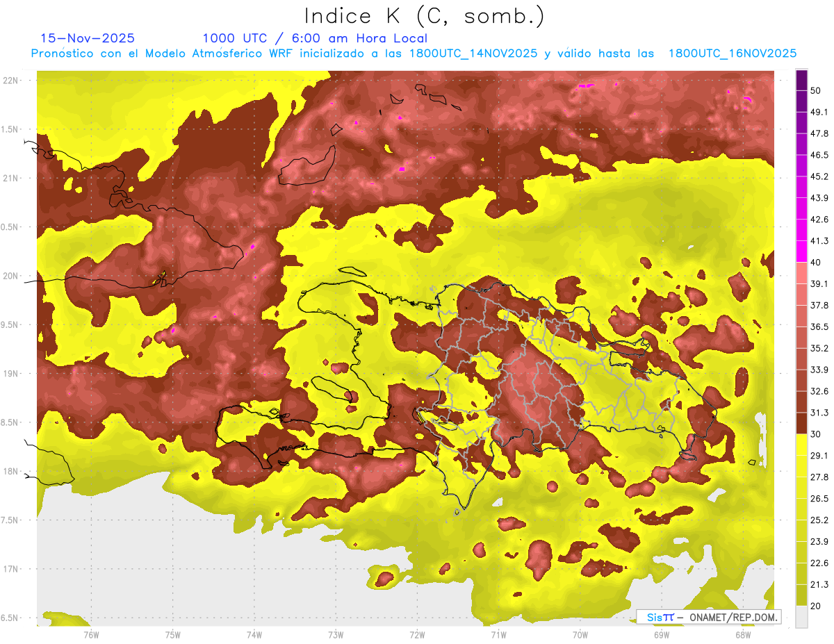
Task: Click the '68W' longitude label
Action: 743,634
